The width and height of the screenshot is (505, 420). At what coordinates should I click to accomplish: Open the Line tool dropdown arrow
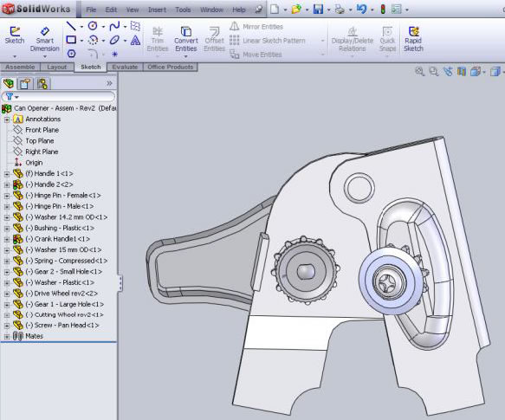tap(81, 27)
